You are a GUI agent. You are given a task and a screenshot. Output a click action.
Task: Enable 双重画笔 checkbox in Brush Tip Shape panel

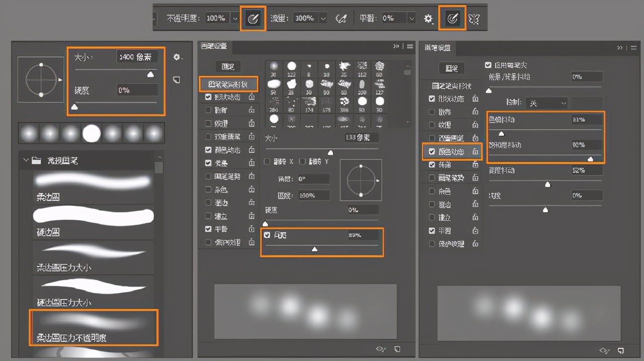(208, 137)
